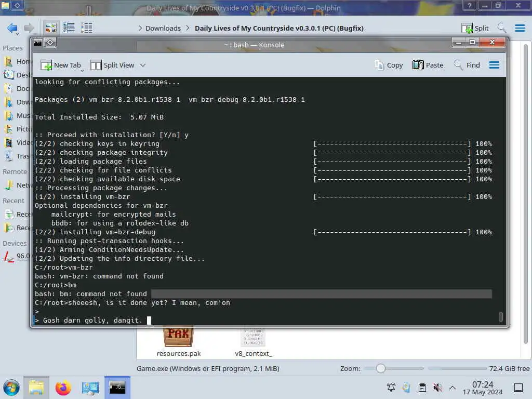Open Pictures in Places panel
Screen dimensions: 532x399
click(x=17, y=129)
